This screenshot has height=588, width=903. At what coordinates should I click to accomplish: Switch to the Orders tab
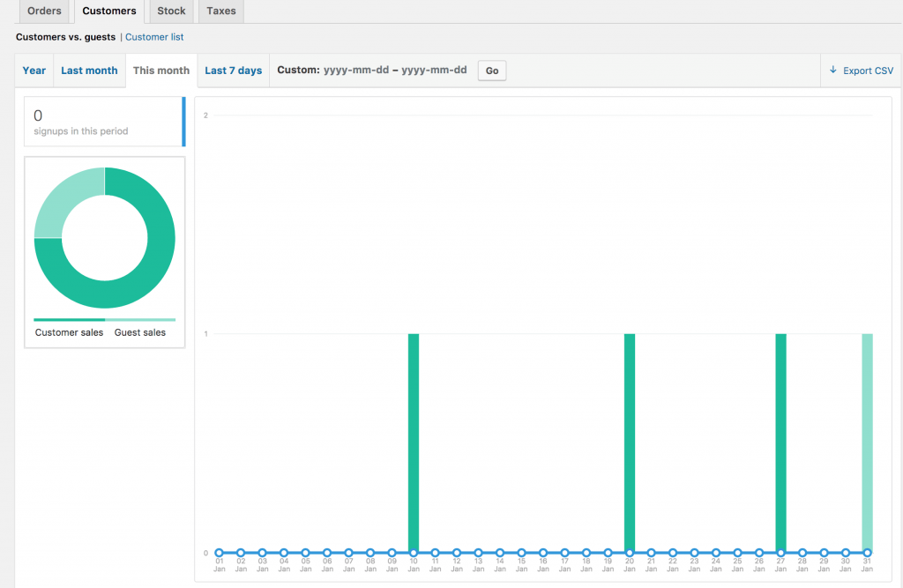[x=44, y=11]
